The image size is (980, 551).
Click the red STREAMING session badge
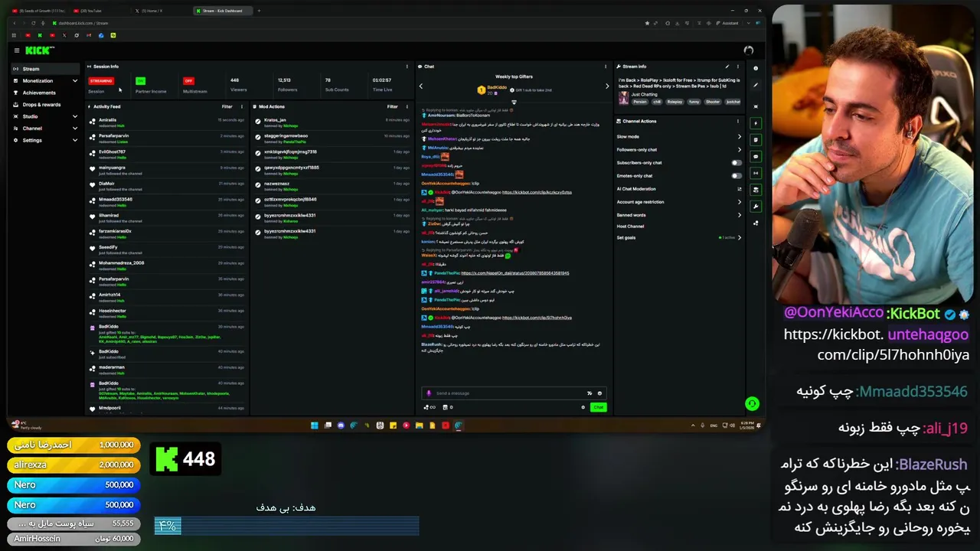[100, 80]
